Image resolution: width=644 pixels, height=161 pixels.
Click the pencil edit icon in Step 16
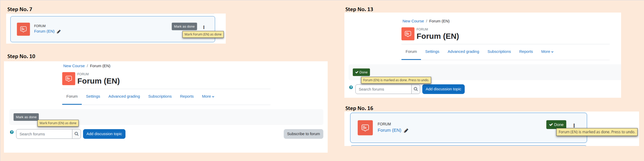click(406, 131)
